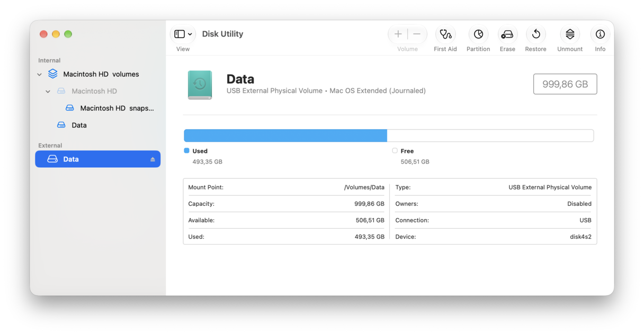Click the blue used portion of usage bar
This screenshot has width=644, height=335.
click(285, 135)
